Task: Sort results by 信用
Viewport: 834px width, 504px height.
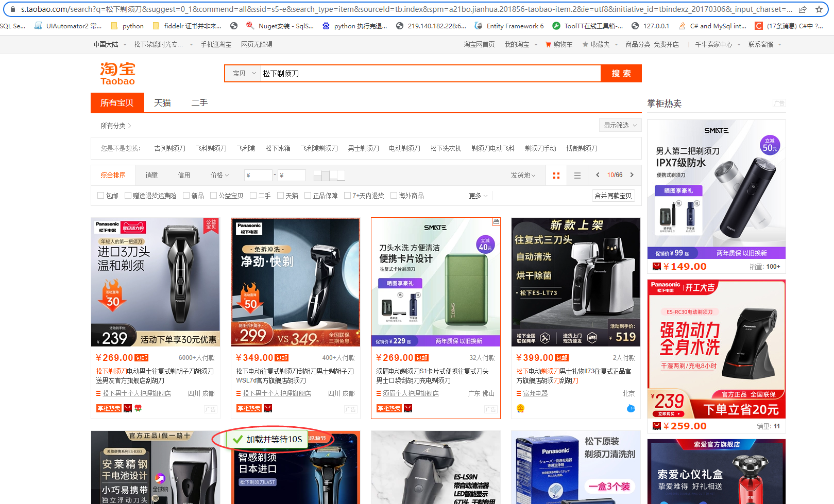Action: point(184,176)
